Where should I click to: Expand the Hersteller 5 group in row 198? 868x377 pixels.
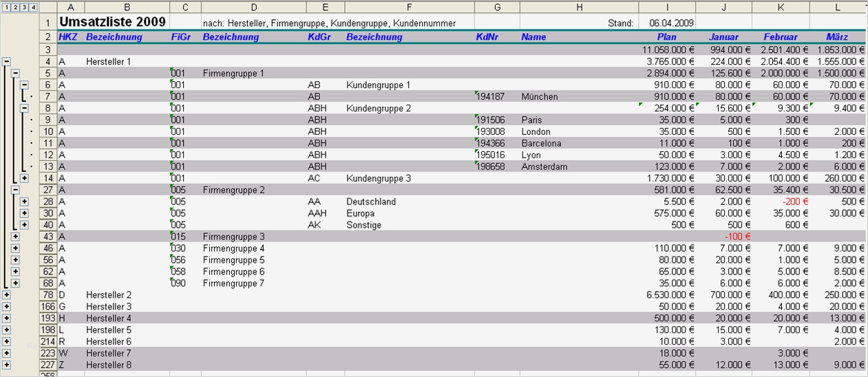[6, 330]
